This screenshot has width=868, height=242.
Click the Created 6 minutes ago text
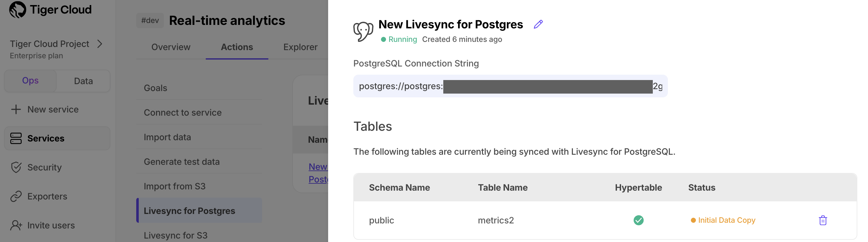point(462,39)
